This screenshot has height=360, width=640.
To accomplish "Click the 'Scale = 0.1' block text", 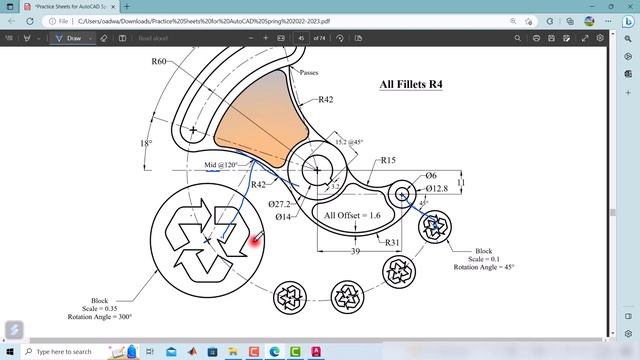I will click(484, 259).
